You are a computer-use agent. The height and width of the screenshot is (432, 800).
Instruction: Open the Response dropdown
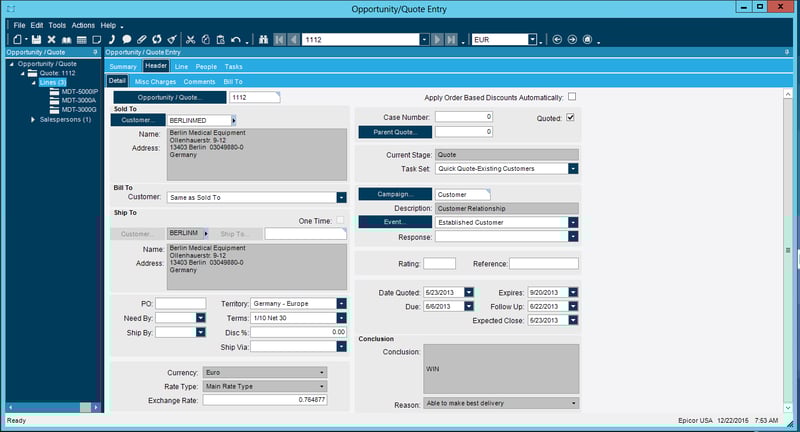point(573,237)
